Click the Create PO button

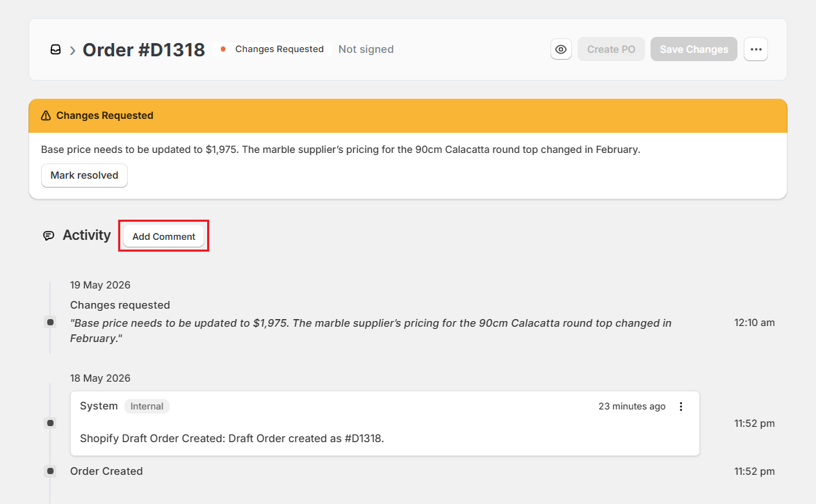click(611, 49)
